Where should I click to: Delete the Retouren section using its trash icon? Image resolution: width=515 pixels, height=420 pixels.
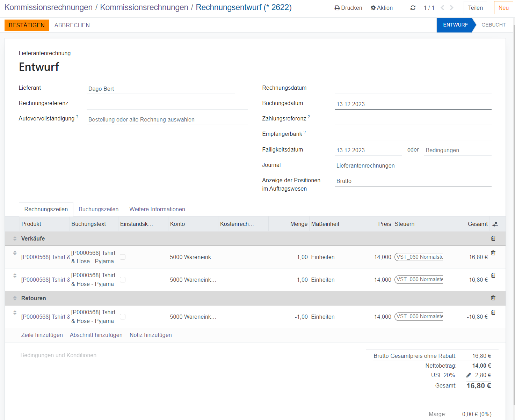point(493,298)
